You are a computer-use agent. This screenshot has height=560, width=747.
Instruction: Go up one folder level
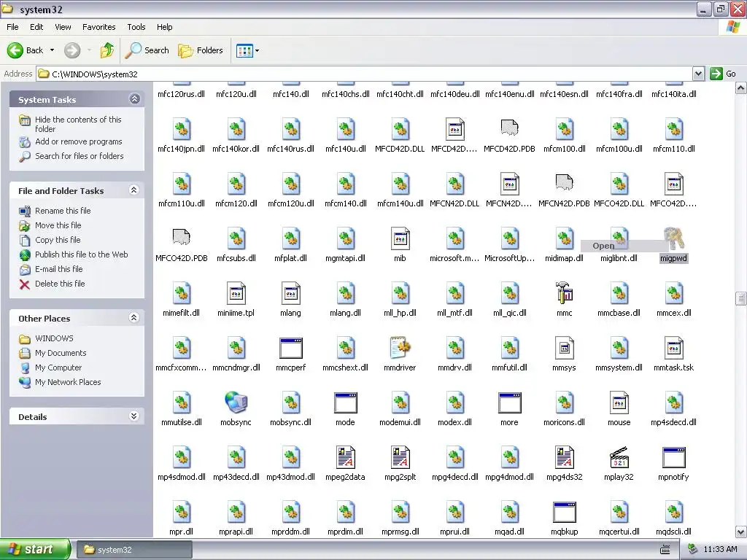pos(107,50)
